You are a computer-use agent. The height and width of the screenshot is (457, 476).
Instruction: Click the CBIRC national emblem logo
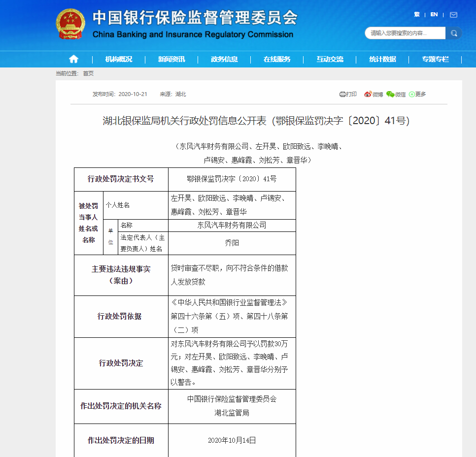click(70, 24)
